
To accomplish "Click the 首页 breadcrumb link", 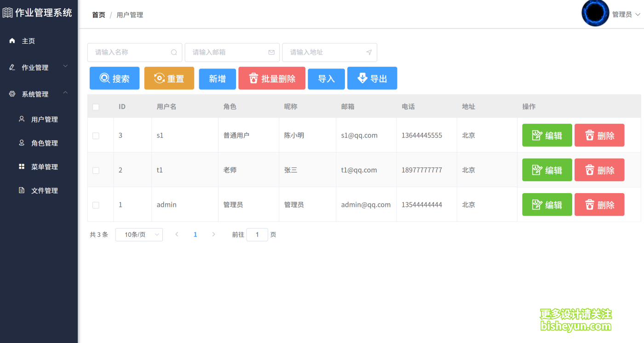I will click(x=98, y=15).
